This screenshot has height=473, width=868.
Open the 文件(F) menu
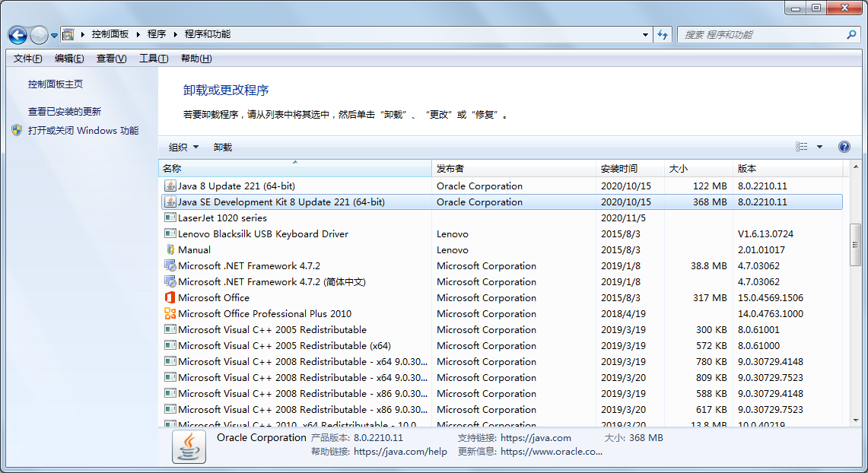[x=27, y=58]
